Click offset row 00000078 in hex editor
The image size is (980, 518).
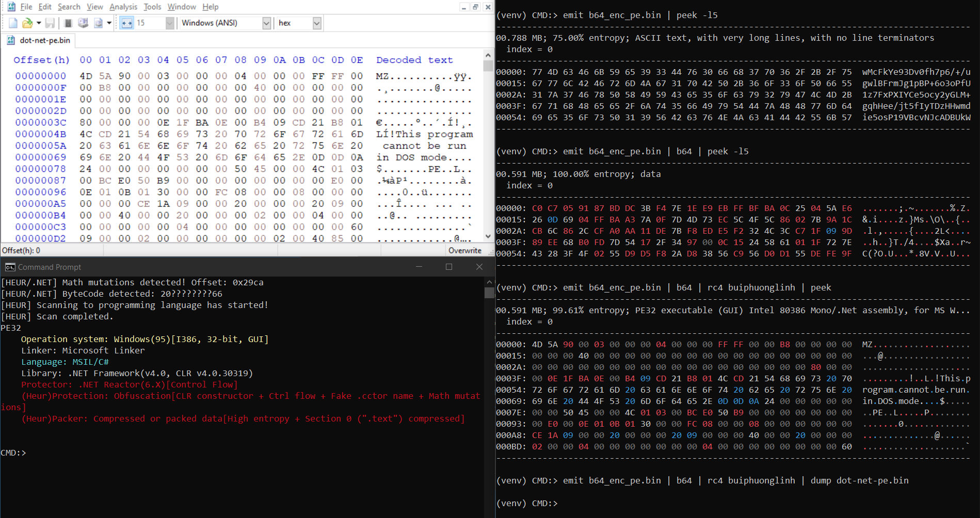coord(41,169)
